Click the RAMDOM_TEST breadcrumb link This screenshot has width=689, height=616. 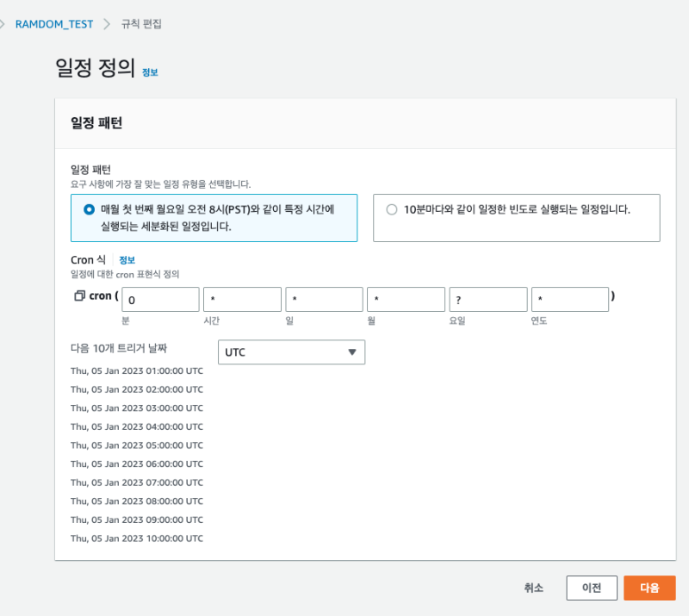[x=53, y=23]
